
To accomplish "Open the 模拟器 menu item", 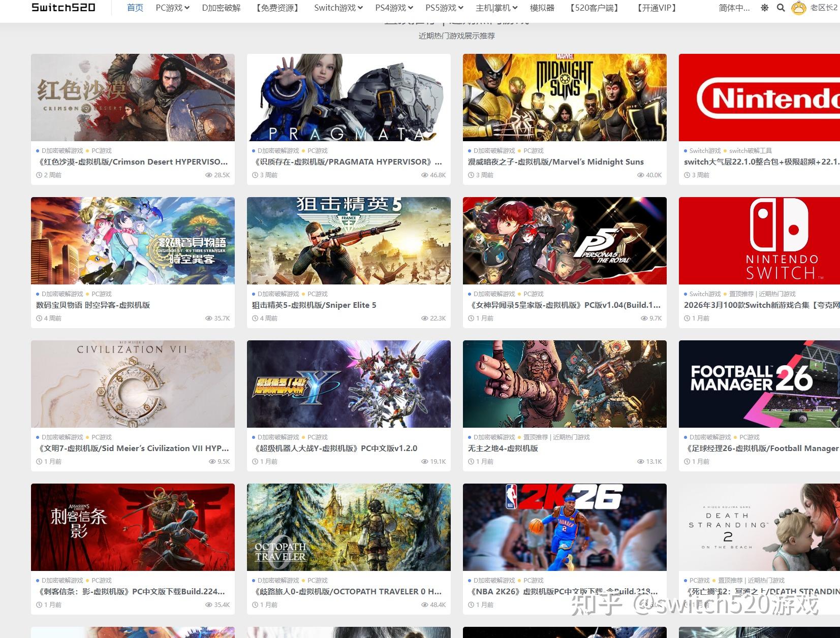I will pyautogui.click(x=542, y=8).
